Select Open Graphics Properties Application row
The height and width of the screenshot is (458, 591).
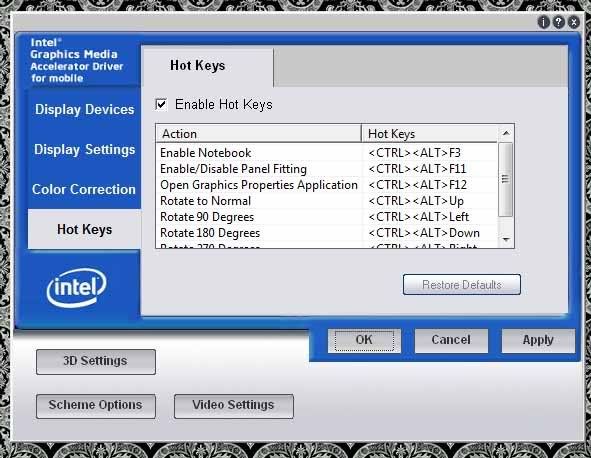click(x=326, y=185)
